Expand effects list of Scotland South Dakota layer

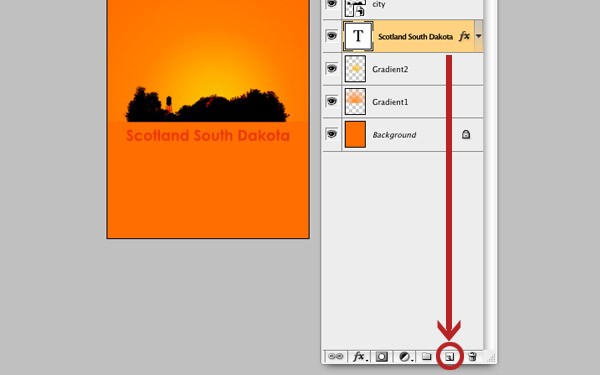(x=478, y=36)
